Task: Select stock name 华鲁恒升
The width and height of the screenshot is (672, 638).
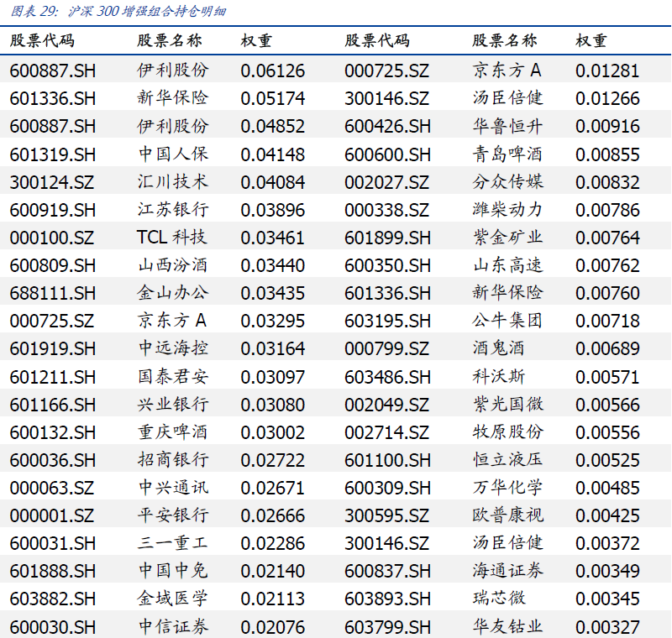Action: click(x=508, y=125)
